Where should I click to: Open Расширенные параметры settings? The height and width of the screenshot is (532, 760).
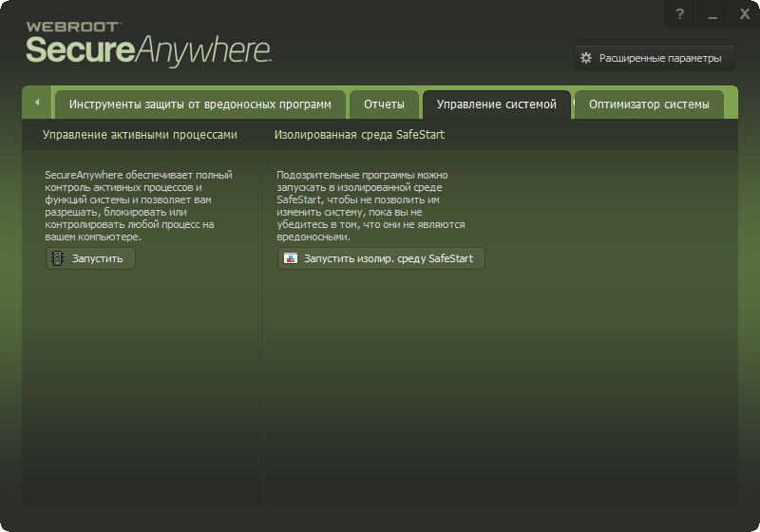click(x=655, y=58)
